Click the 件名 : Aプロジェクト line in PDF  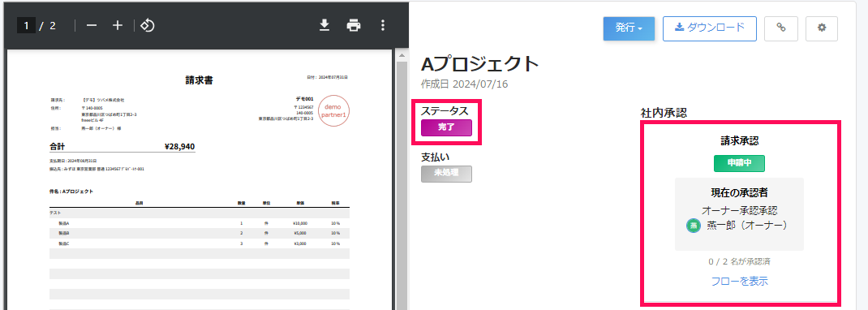point(71,192)
